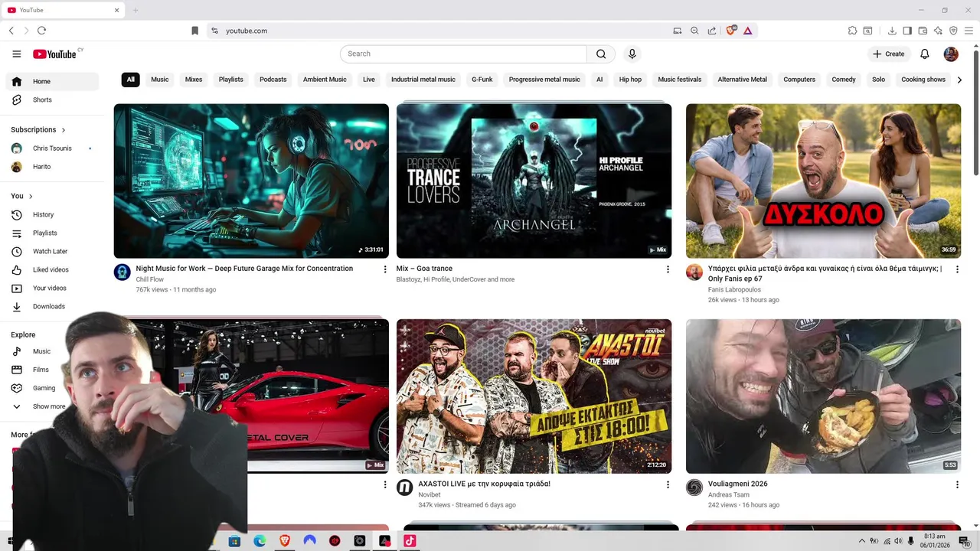Select the Progressive metal music chip
Image resolution: width=980 pixels, height=551 pixels.
544,80
